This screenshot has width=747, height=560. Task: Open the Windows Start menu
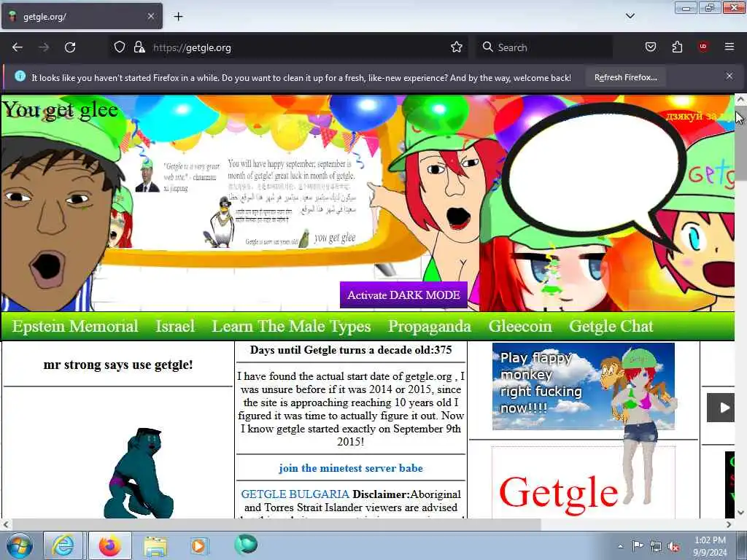(20, 545)
